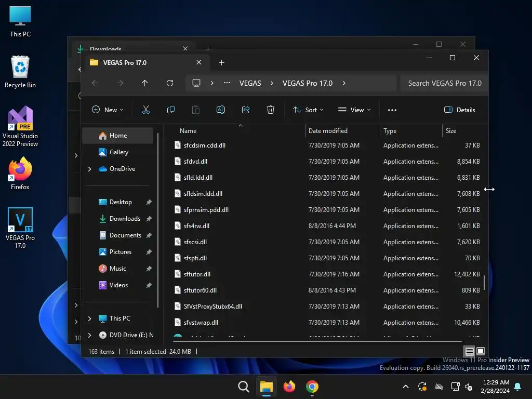This screenshot has height=399, width=532.
Task: Click the Rename icon in toolbar
Action: pyautogui.click(x=220, y=110)
